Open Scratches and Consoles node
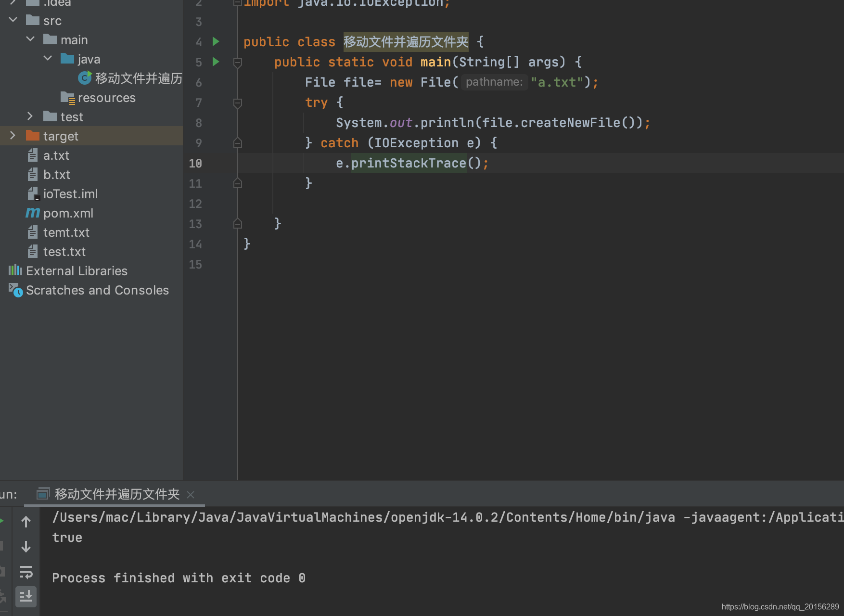This screenshot has width=844, height=616. point(97,290)
